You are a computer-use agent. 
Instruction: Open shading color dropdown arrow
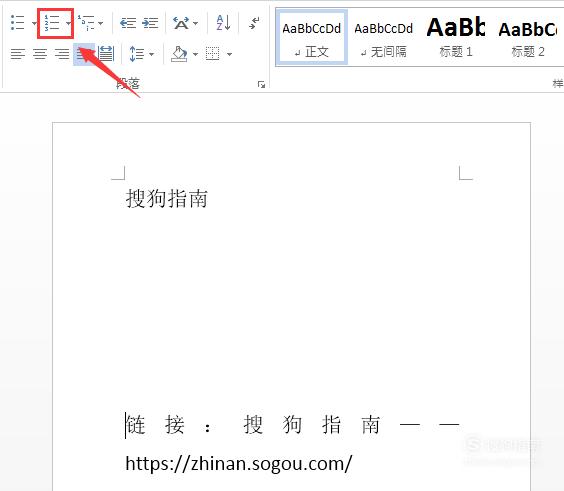(195, 54)
